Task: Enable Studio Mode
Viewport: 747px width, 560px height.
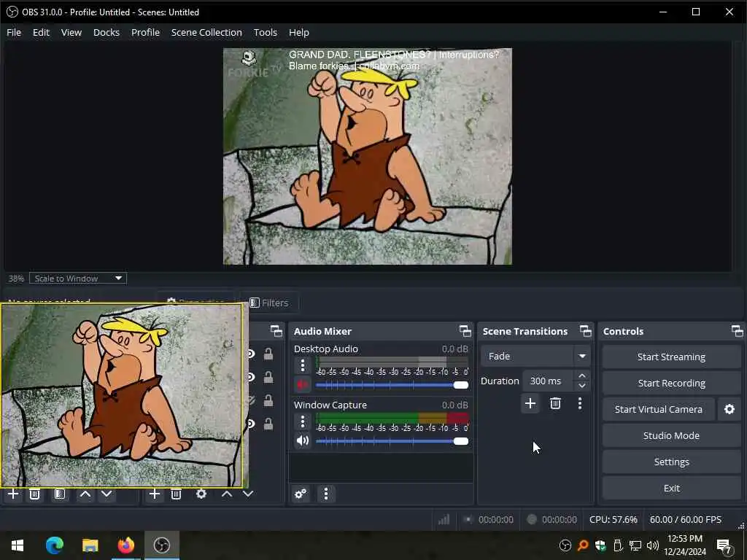Action: coord(671,435)
